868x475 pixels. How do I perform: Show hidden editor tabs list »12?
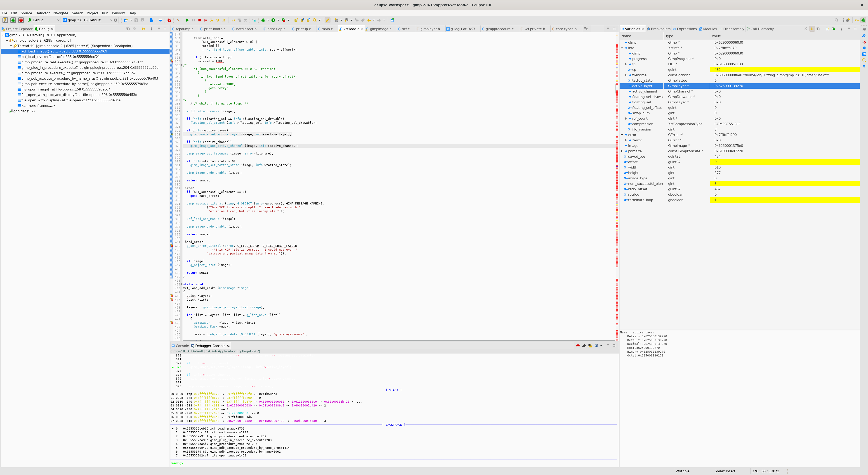[x=586, y=29]
